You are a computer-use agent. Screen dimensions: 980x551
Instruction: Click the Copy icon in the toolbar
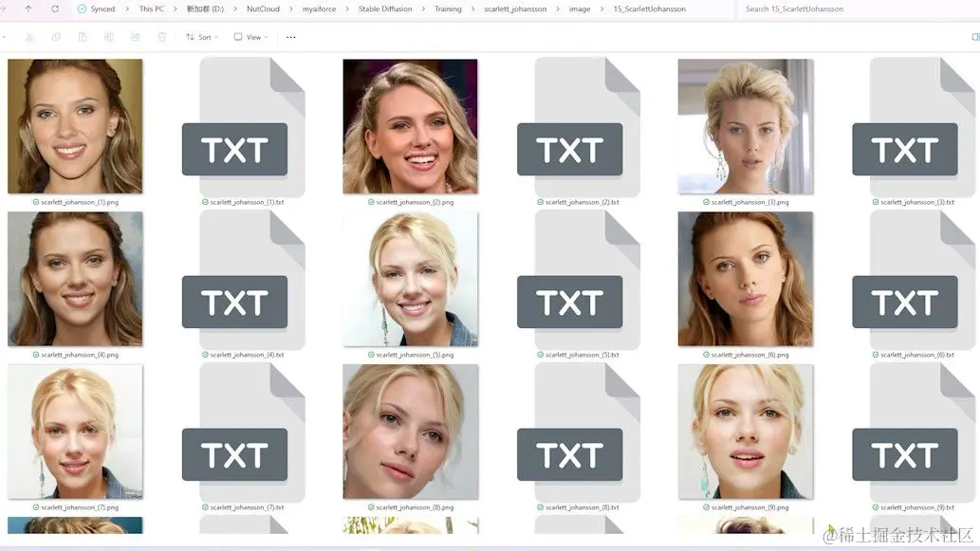56,38
